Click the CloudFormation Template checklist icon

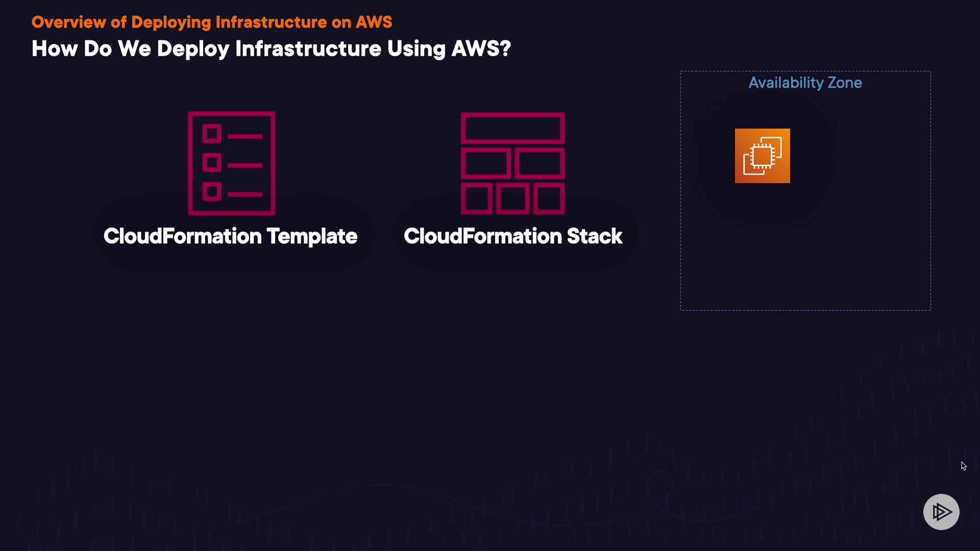(231, 163)
